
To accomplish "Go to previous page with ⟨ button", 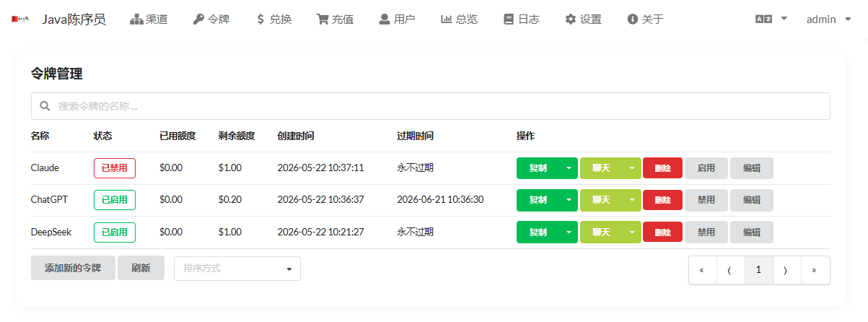I will pyautogui.click(x=730, y=270).
